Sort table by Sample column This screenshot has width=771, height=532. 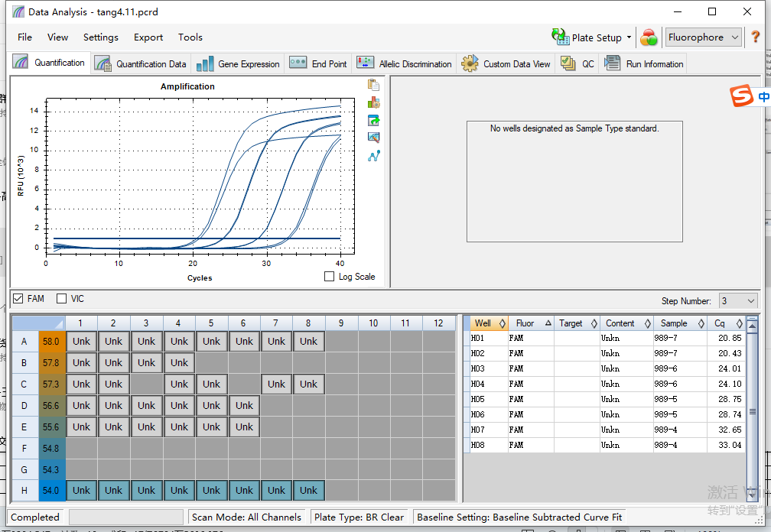(x=680, y=323)
